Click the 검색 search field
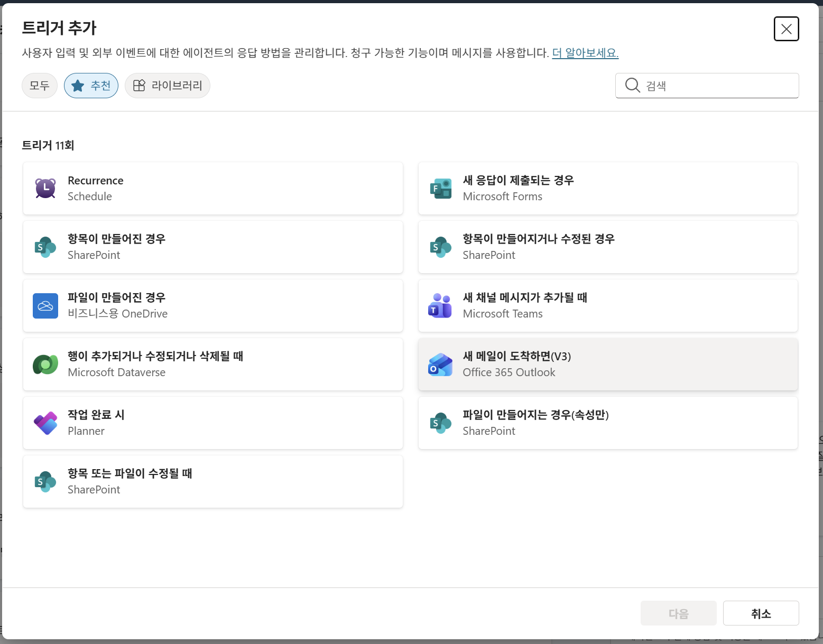823x644 pixels. tap(707, 86)
